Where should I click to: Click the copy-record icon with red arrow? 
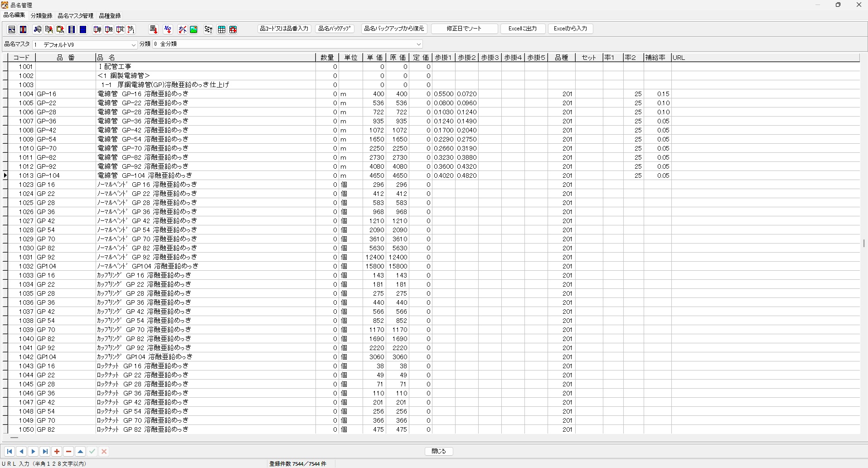pos(49,29)
